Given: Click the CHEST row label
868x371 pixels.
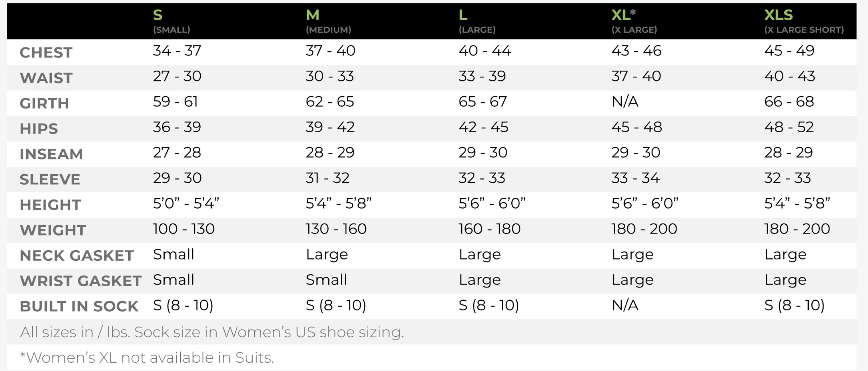Looking at the screenshot, I should tap(46, 52).
